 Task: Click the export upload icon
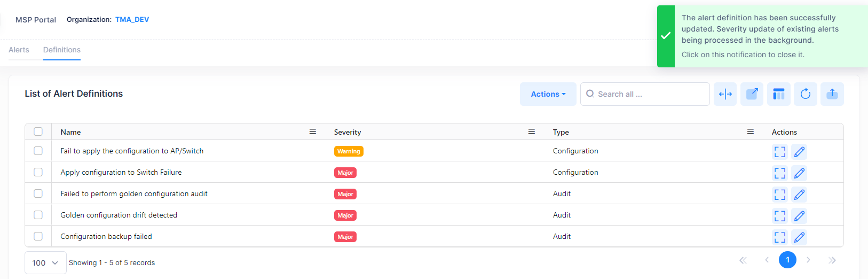pos(832,94)
